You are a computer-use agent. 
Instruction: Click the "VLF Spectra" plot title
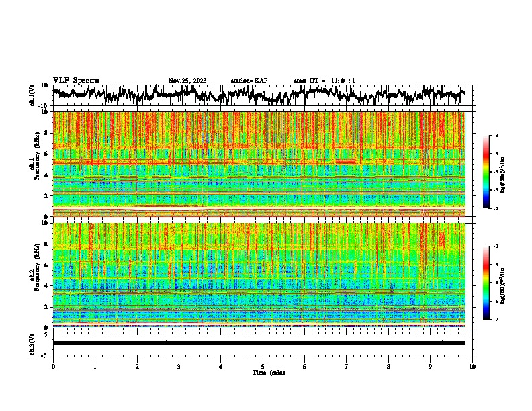(x=76, y=80)
